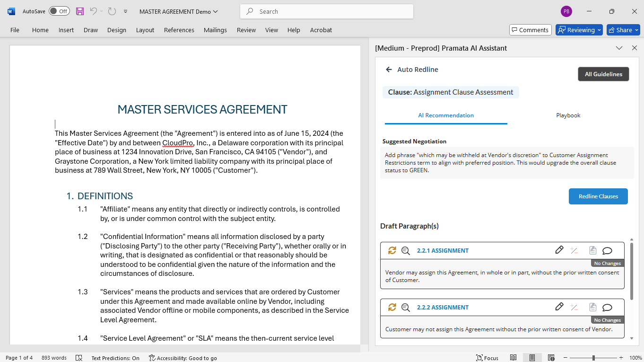Click plus/minus redline icon for 2.2.1 Assignment
The width and height of the screenshot is (644, 362).
(x=574, y=250)
